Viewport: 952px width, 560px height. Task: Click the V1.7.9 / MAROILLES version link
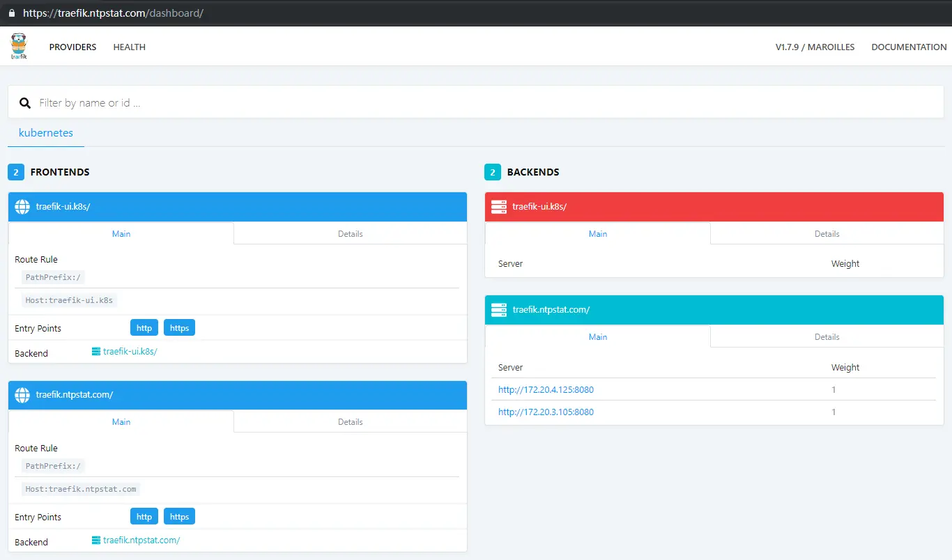(x=815, y=47)
